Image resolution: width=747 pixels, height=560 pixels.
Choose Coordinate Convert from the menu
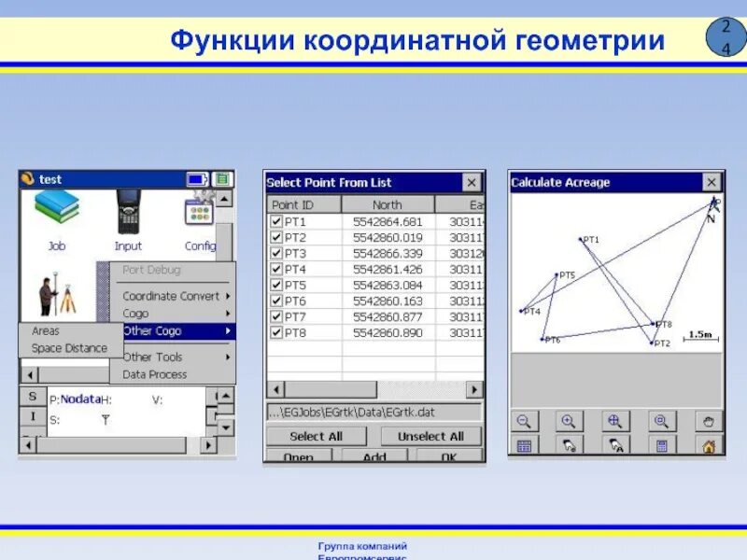pyautogui.click(x=171, y=296)
